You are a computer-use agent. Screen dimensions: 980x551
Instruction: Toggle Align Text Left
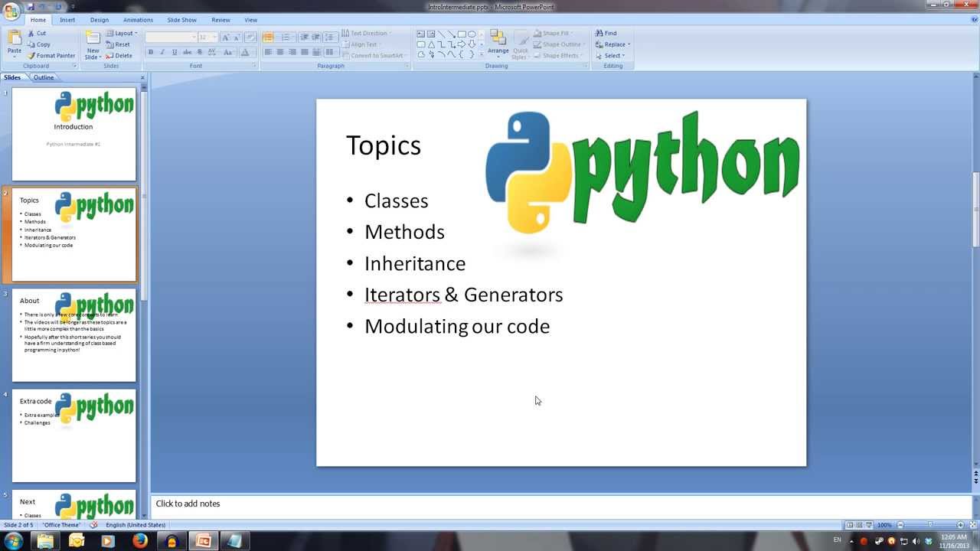[x=268, y=52]
